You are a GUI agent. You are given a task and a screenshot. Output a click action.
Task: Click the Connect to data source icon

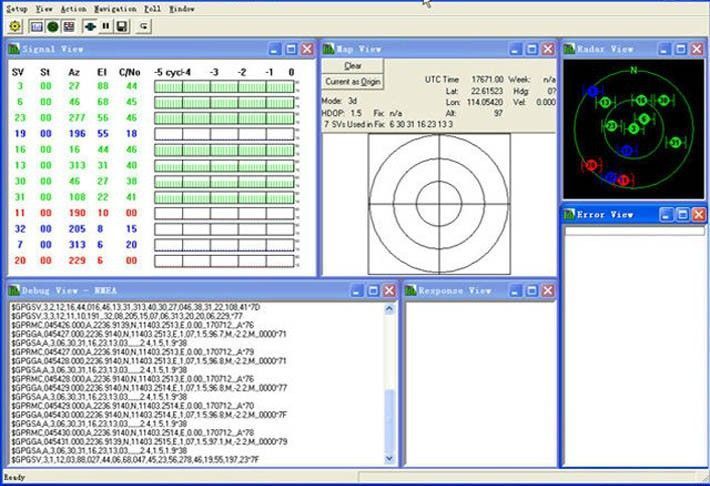91,26
